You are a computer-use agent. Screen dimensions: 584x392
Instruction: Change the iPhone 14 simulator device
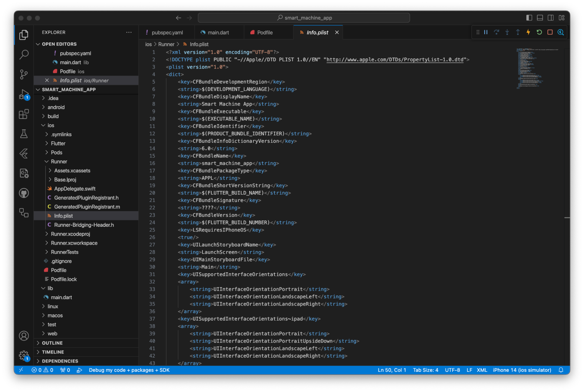click(522, 370)
